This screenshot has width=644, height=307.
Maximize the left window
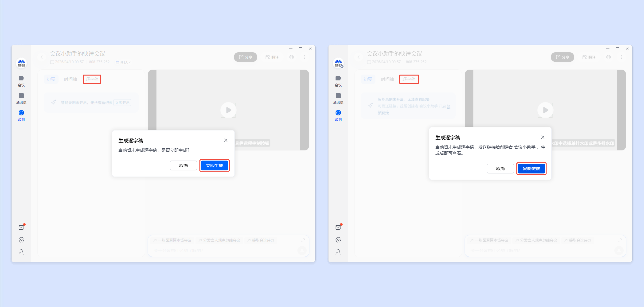coord(301,49)
